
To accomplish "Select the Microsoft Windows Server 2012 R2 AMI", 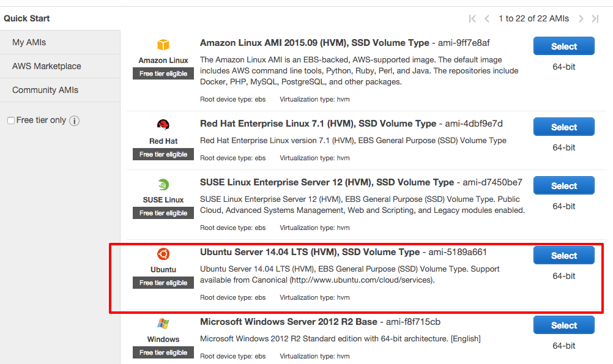I will pos(563,325).
